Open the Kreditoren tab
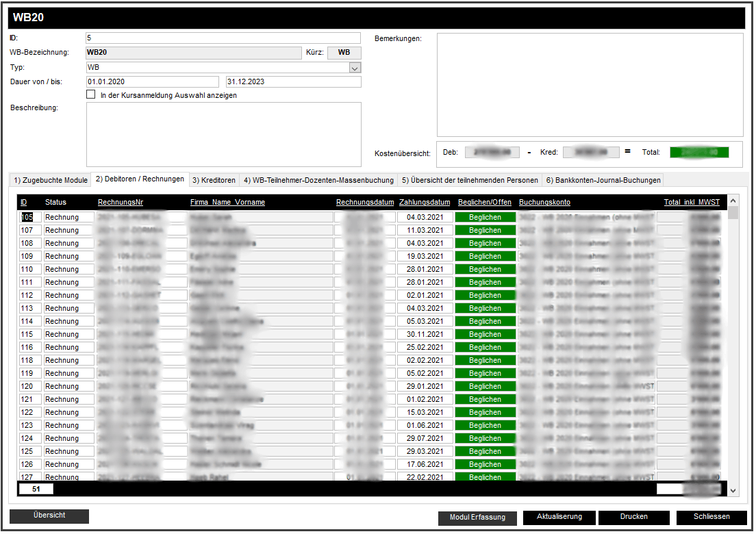Image resolution: width=756 pixels, height=534 pixels. 214,180
